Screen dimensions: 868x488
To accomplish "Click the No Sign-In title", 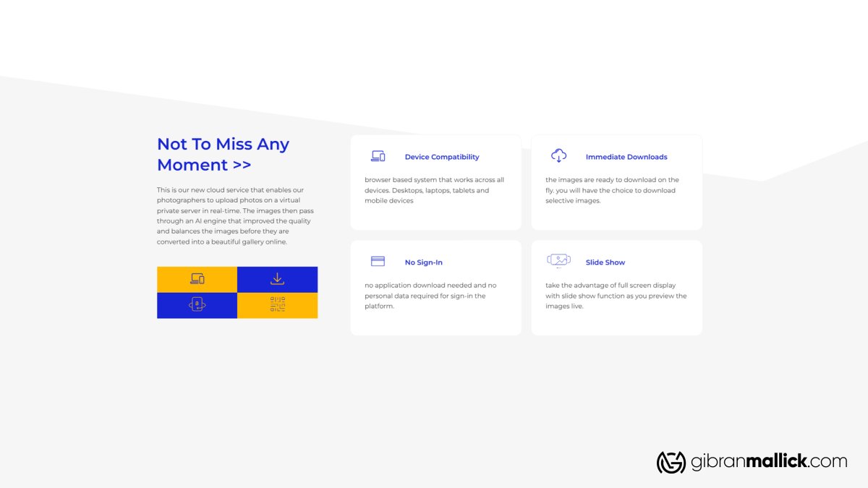I will [x=423, y=262].
